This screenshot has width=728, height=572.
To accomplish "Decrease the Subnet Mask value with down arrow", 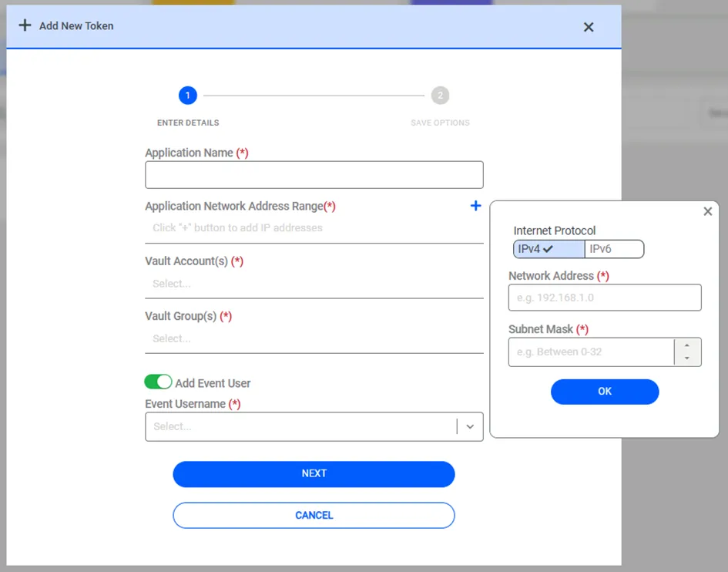I will click(686, 358).
